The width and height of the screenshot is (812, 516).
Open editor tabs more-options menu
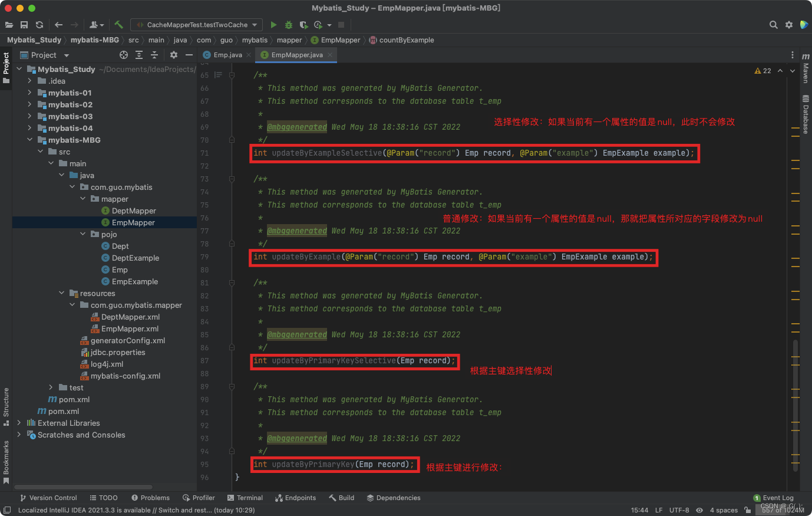click(x=793, y=55)
